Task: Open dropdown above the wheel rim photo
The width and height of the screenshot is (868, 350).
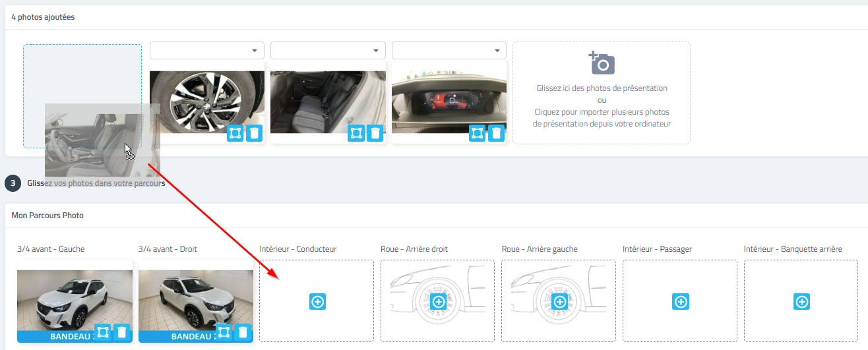Action: [207, 51]
